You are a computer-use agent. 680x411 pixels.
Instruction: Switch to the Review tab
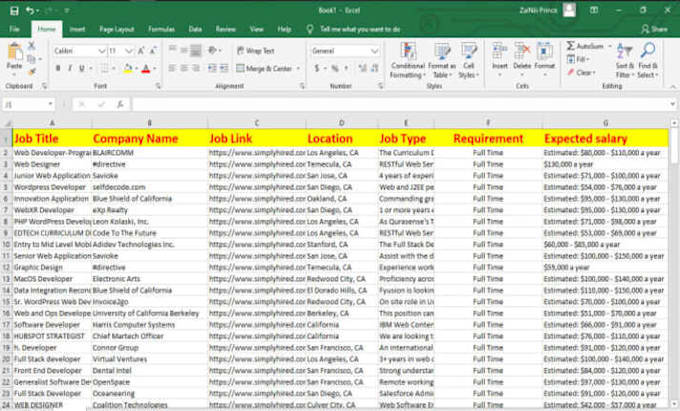[226, 29]
